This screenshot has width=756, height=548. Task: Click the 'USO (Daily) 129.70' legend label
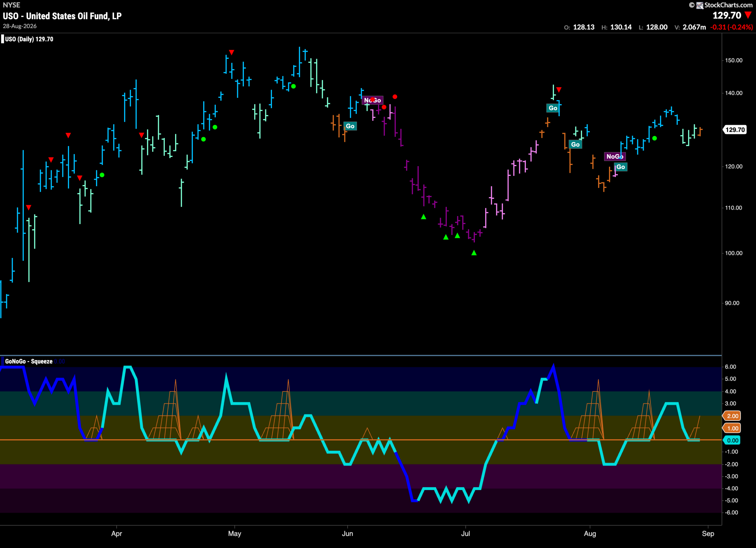click(29, 39)
